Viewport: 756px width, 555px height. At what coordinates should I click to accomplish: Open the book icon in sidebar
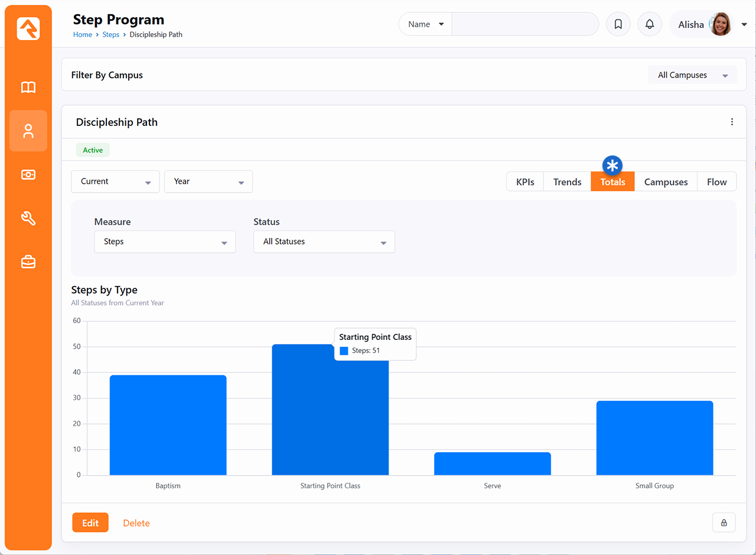pos(28,87)
